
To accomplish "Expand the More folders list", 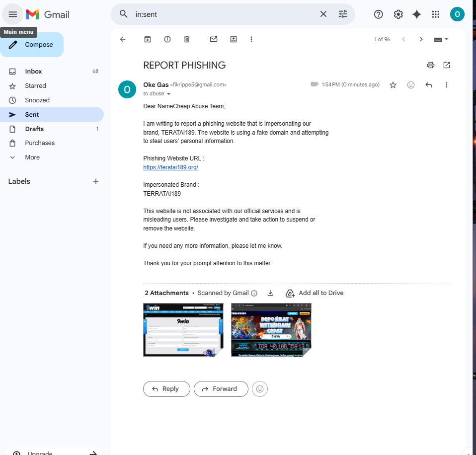I will click(52, 157).
